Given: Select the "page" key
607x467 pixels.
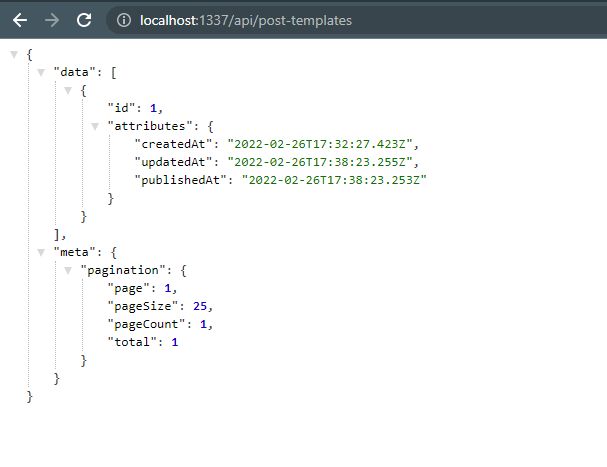Looking at the screenshot, I should coord(129,288).
